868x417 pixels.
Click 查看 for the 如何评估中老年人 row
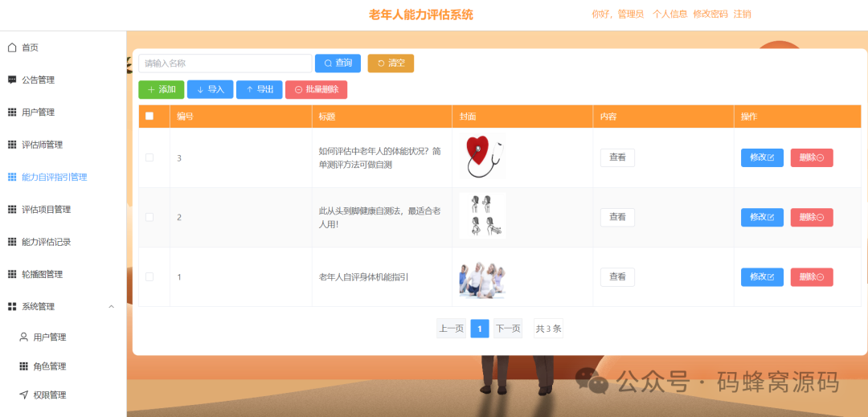tap(617, 157)
